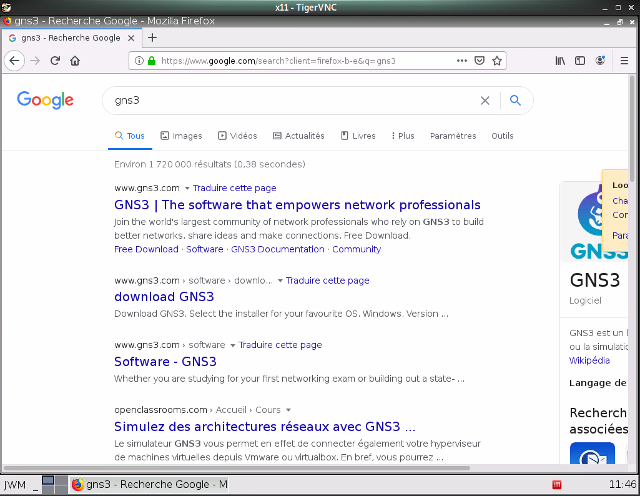
Task: Click in the gns3 search input field
Action: (294, 100)
